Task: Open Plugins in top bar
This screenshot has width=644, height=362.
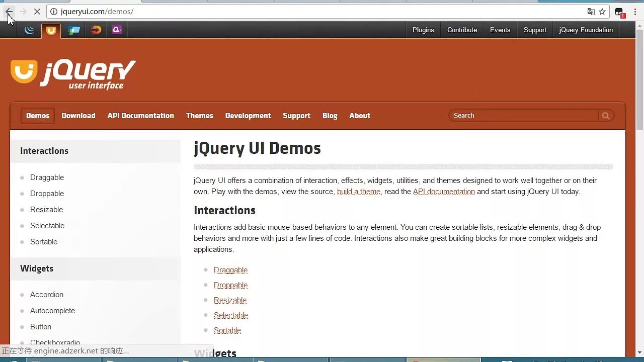Action: pos(423,30)
